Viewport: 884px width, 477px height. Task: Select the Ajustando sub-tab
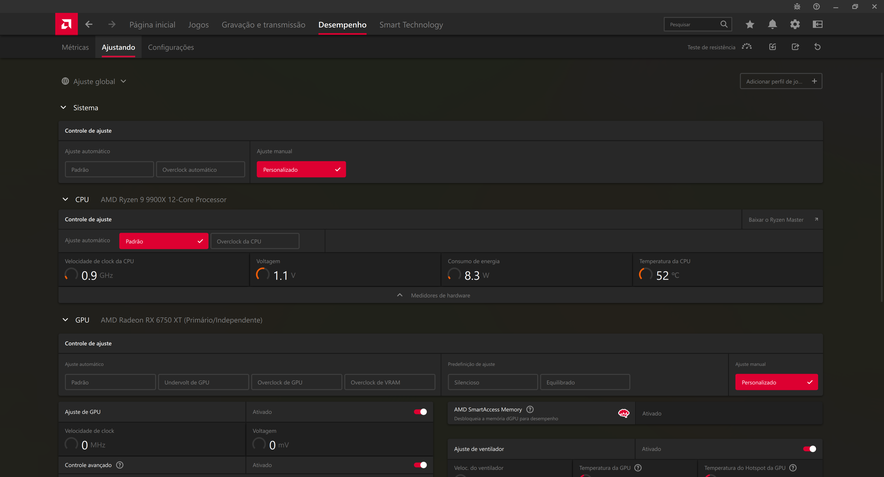(x=118, y=47)
